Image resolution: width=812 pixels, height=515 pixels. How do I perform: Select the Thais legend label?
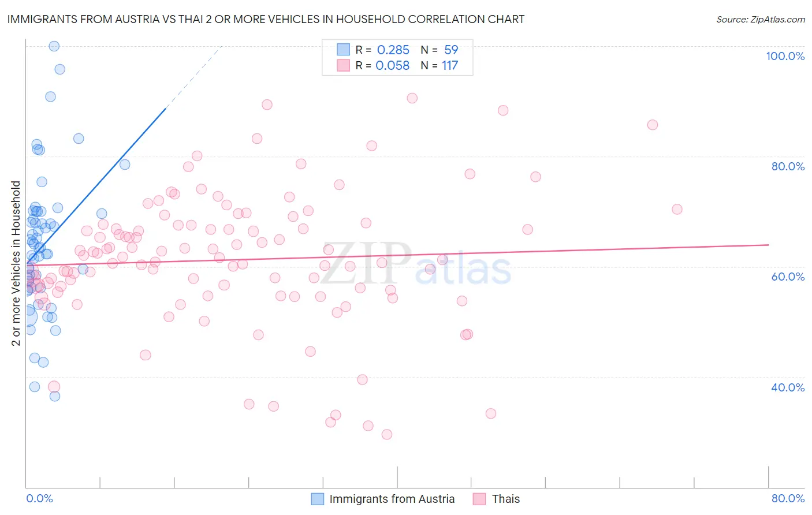click(x=506, y=499)
